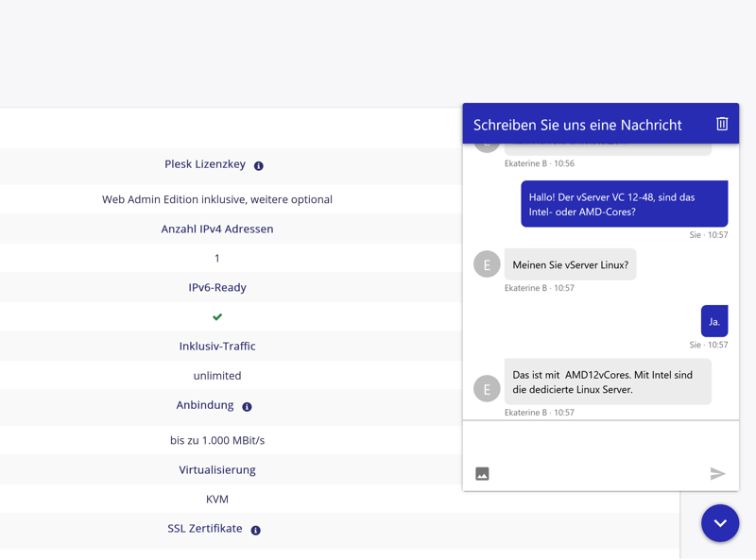Viewport: 756px width, 560px height.
Task: Select the 'Hallo! Der vServer VC 12-48' message
Action: click(624, 204)
